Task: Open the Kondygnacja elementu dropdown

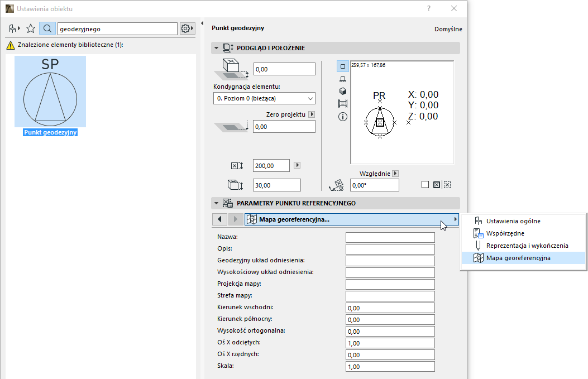Action: [264, 98]
